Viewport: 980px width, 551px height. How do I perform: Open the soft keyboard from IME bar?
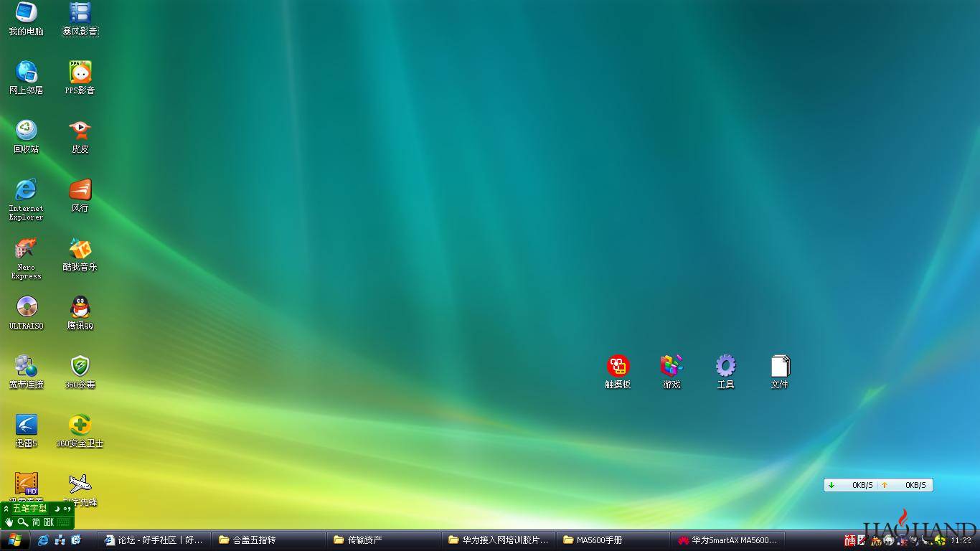tap(65, 522)
